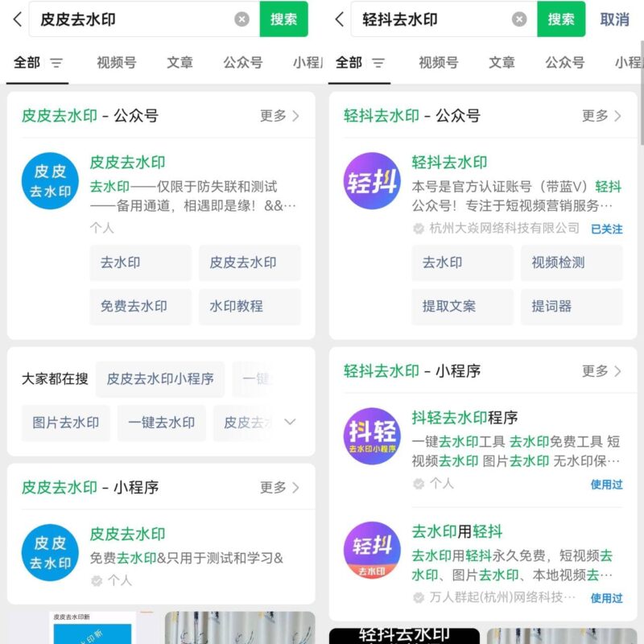Clear the 皮皮去水印 search field
The image size is (644, 644).
pos(241,20)
